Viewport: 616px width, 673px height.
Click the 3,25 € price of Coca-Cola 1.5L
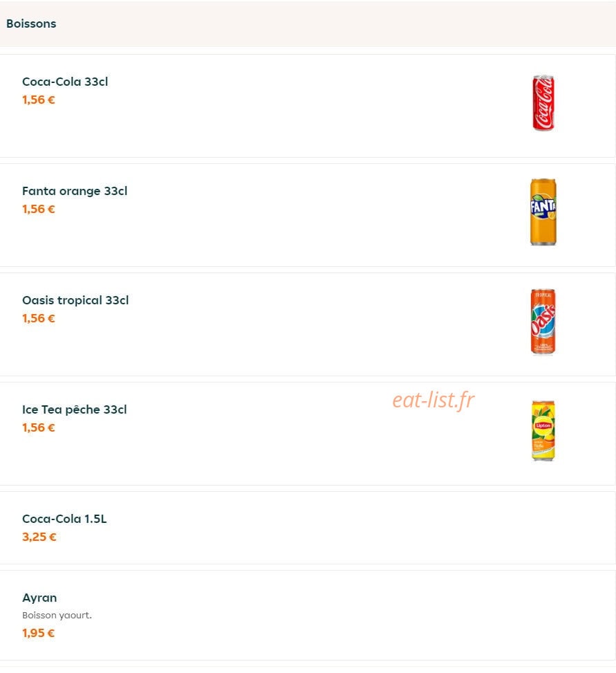(39, 537)
